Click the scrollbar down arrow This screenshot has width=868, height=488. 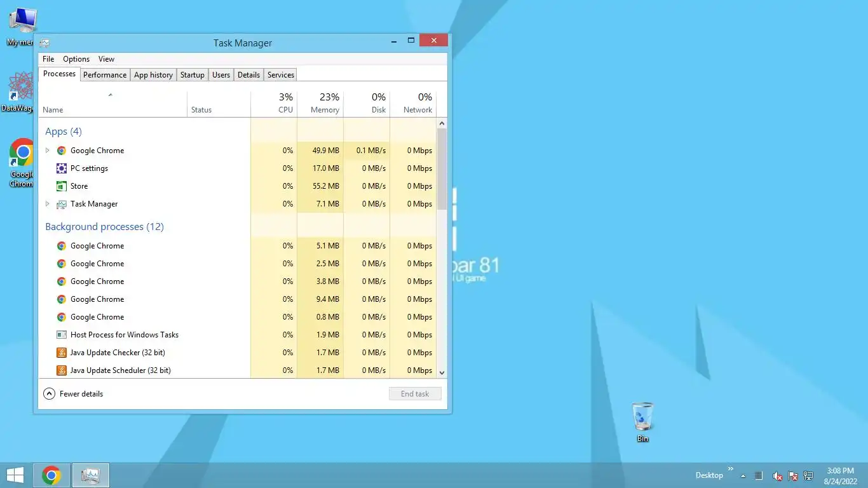pyautogui.click(x=442, y=373)
